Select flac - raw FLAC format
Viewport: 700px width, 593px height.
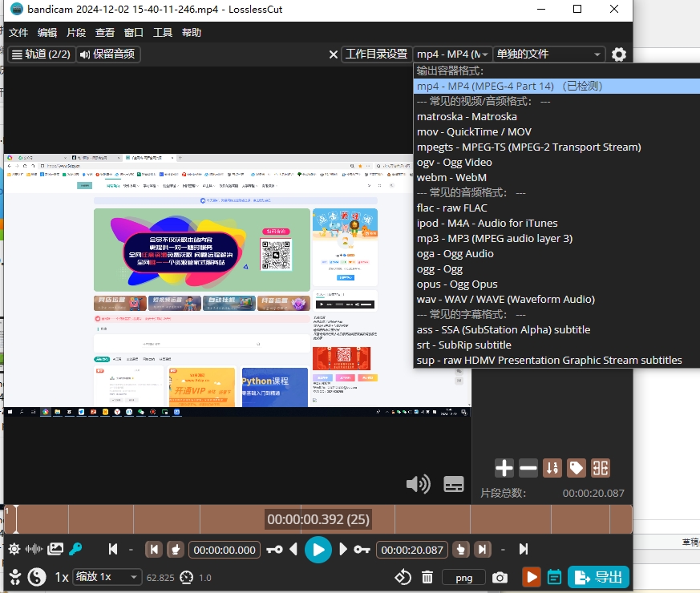(x=556, y=208)
